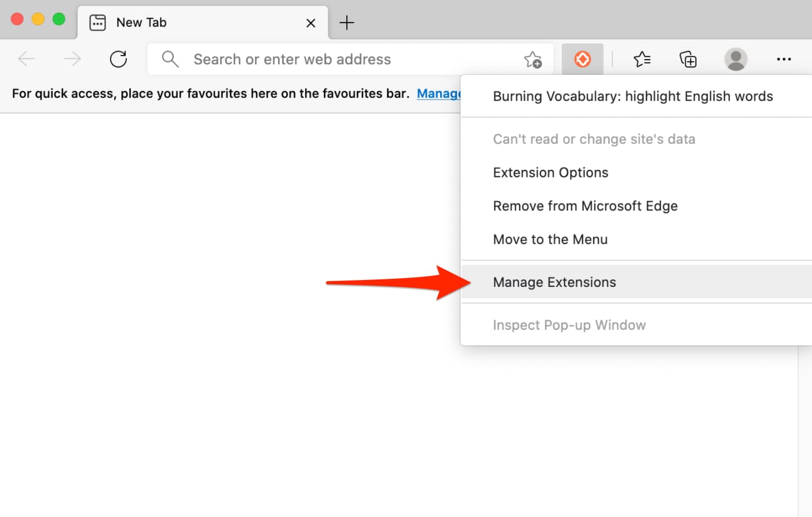Click Inspect Pop-up Window menu entry
This screenshot has height=517, width=812.
click(636, 325)
